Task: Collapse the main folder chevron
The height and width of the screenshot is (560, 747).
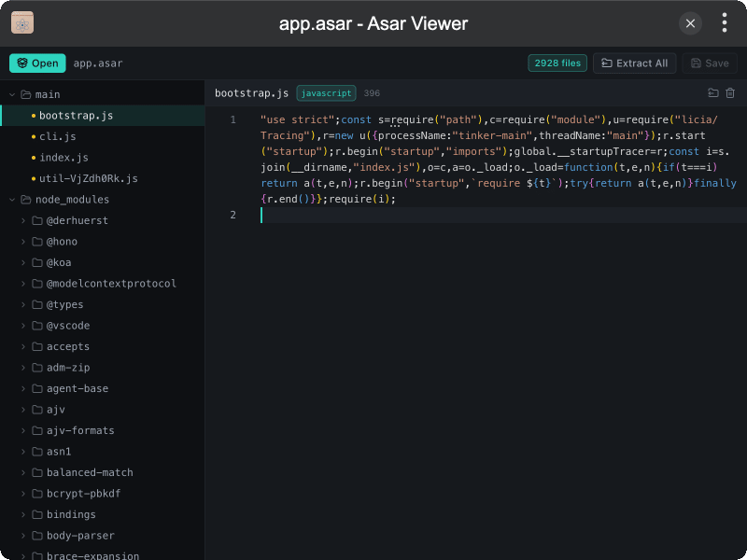Action: click(12, 95)
